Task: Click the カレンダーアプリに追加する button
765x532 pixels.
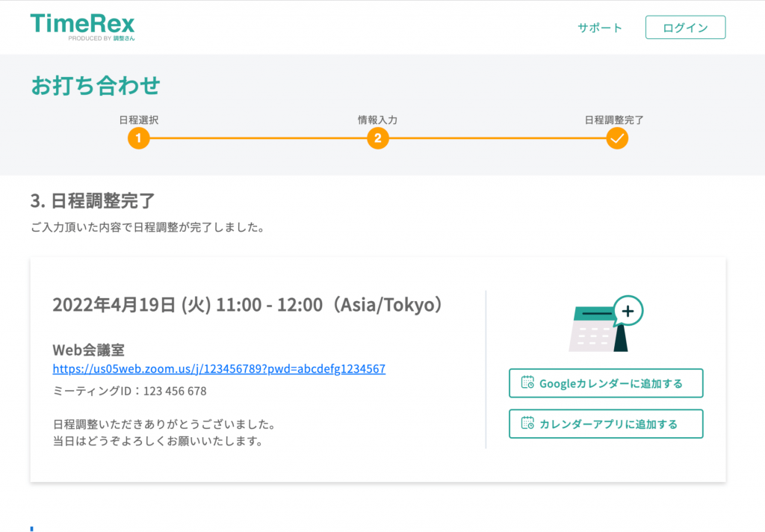Action: click(x=606, y=424)
